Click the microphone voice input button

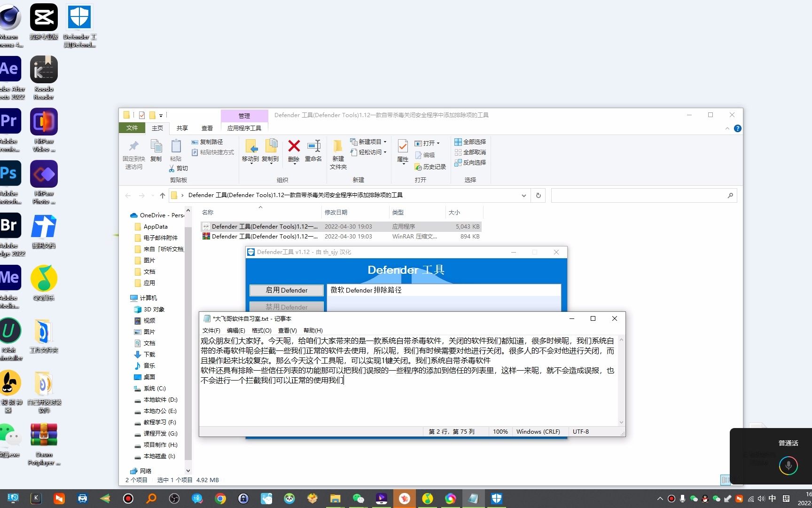click(789, 466)
